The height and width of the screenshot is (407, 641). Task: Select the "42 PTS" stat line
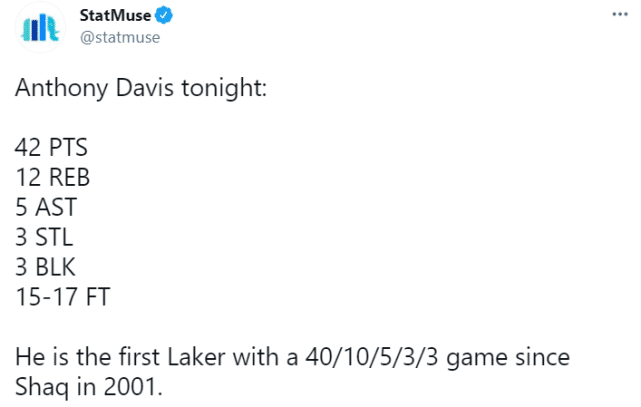coord(51,148)
